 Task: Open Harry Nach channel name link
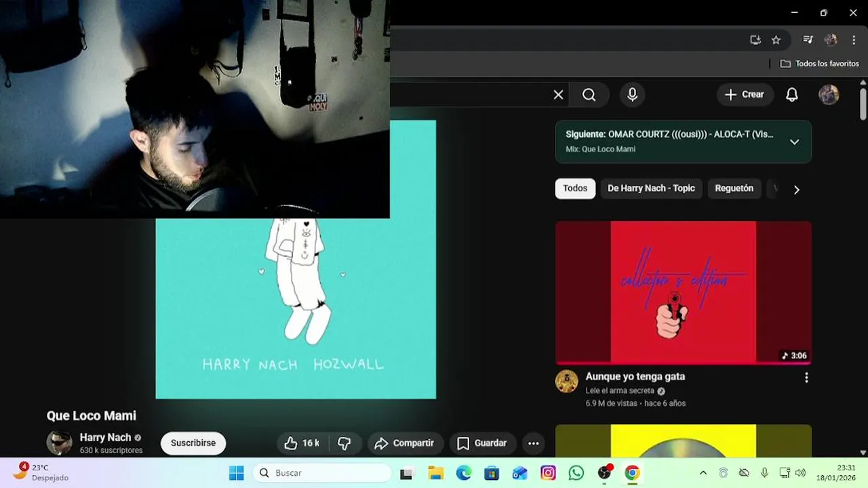pyautogui.click(x=105, y=437)
